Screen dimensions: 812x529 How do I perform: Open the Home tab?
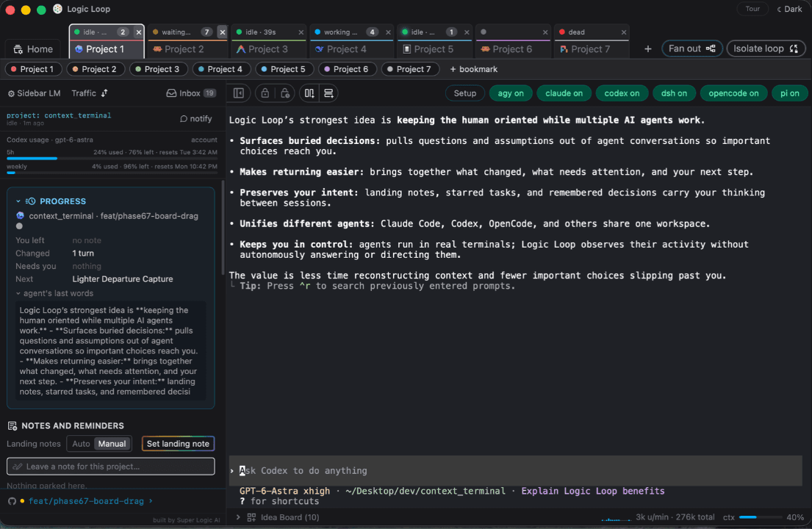pyautogui.click(x=33, y=49)
